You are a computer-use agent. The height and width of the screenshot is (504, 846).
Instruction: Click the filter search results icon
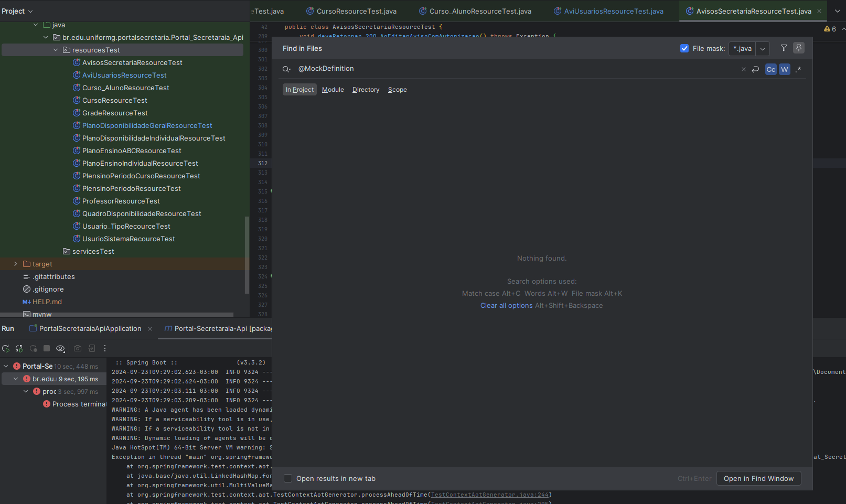[784, 48]
